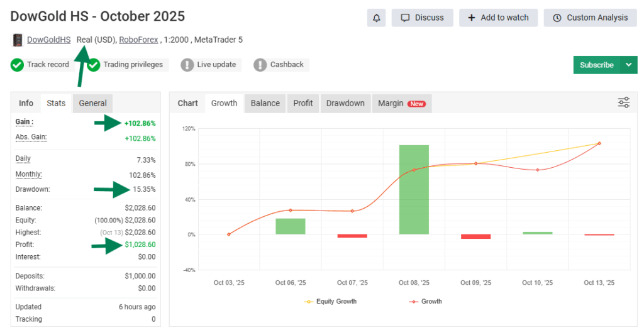This screenshot has height=335, width=644.
Task: Switch to the General stats tab
Action: tap(92, 103)
